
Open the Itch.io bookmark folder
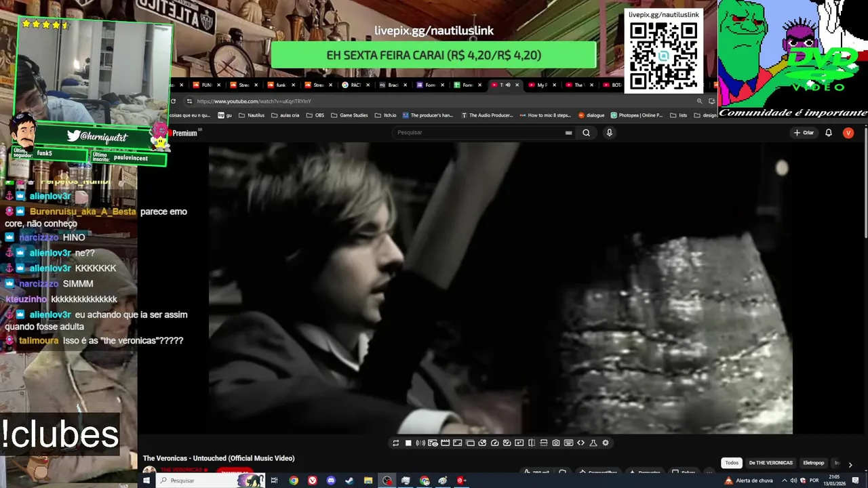(386, 115)
